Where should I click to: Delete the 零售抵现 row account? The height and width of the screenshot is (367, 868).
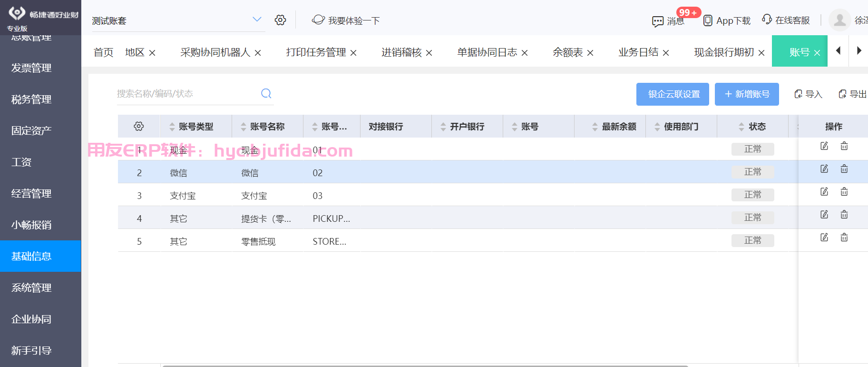point(844,238)
